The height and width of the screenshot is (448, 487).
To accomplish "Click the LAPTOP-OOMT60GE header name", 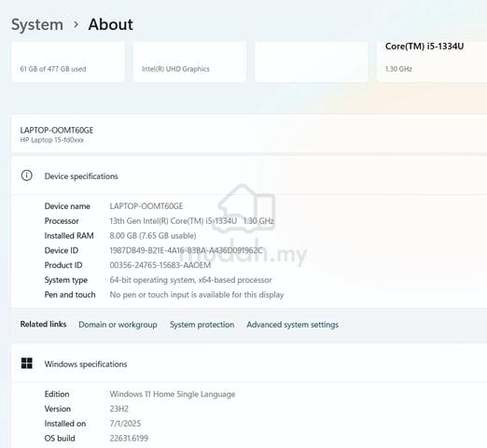I will (57, 130).
